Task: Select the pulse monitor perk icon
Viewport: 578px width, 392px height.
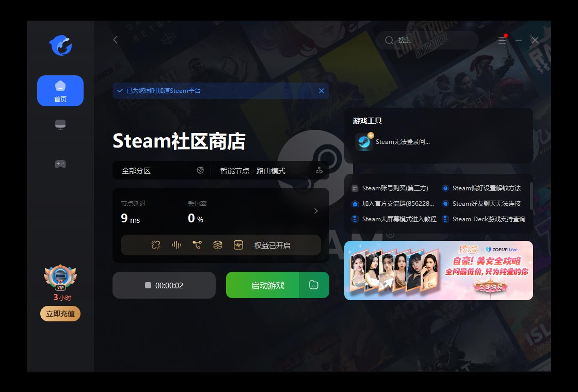Action: (x=238, y=245)
